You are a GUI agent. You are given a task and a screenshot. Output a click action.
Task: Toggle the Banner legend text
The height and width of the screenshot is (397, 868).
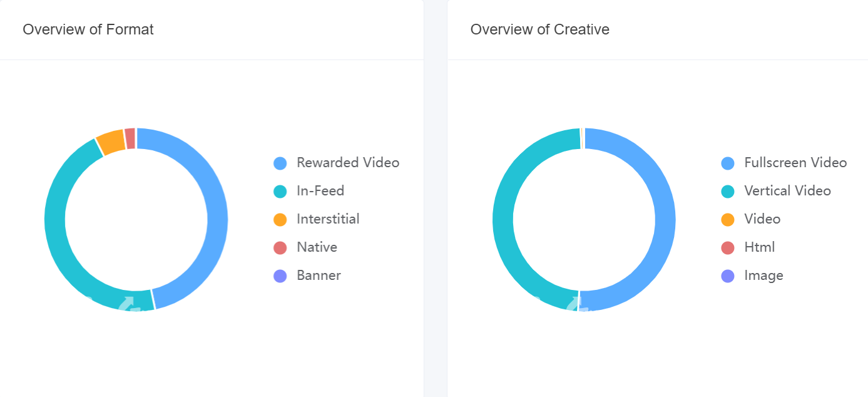pyautogui.click(x=319, y=276)
